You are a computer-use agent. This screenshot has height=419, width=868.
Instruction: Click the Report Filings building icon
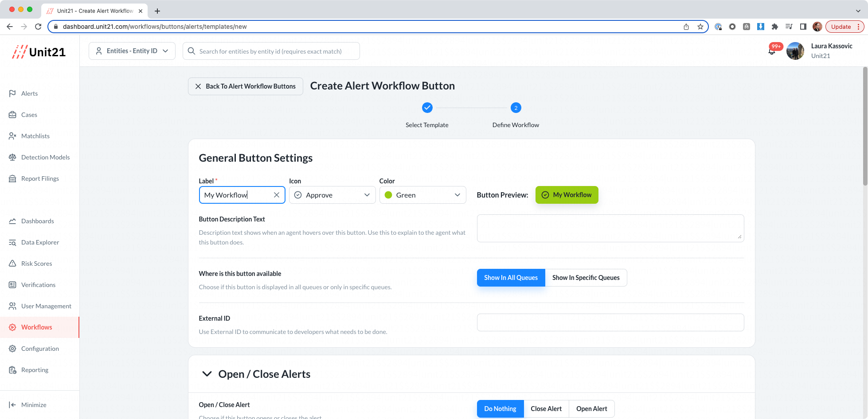point(12,178)
